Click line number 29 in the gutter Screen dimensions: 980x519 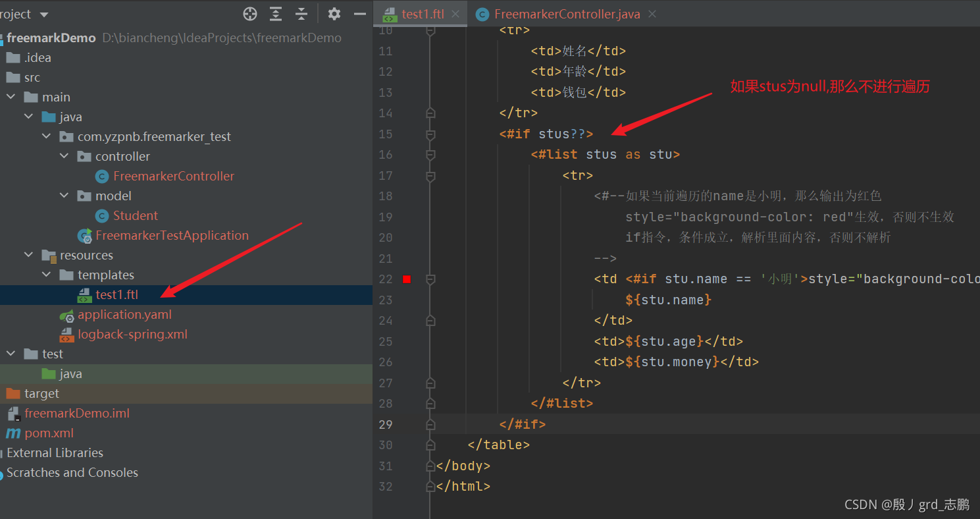click(x=386, y=424)
